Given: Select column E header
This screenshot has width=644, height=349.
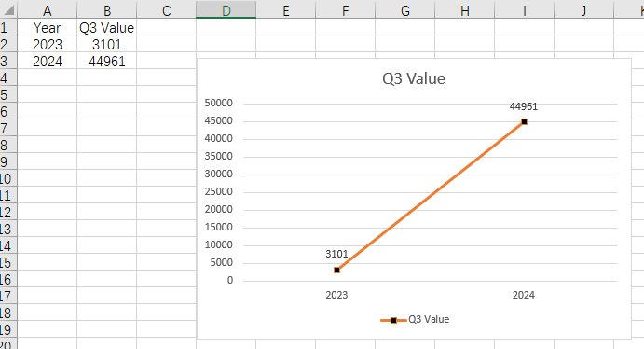Looking at the screenshot, I should coord(285,9).
